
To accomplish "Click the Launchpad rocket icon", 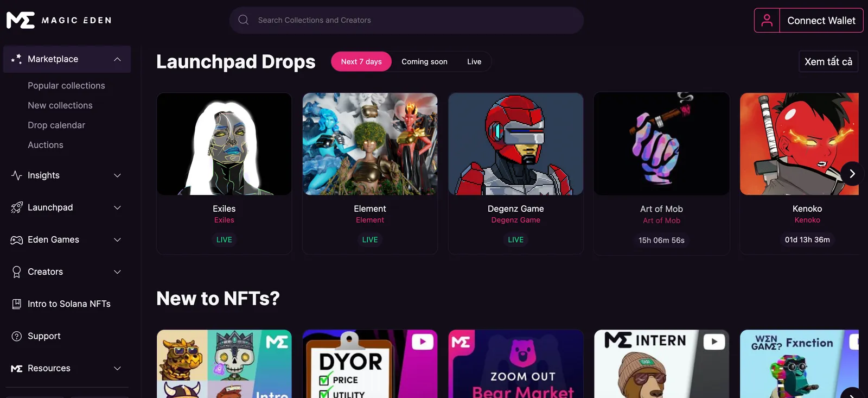I will pos(17,207).
